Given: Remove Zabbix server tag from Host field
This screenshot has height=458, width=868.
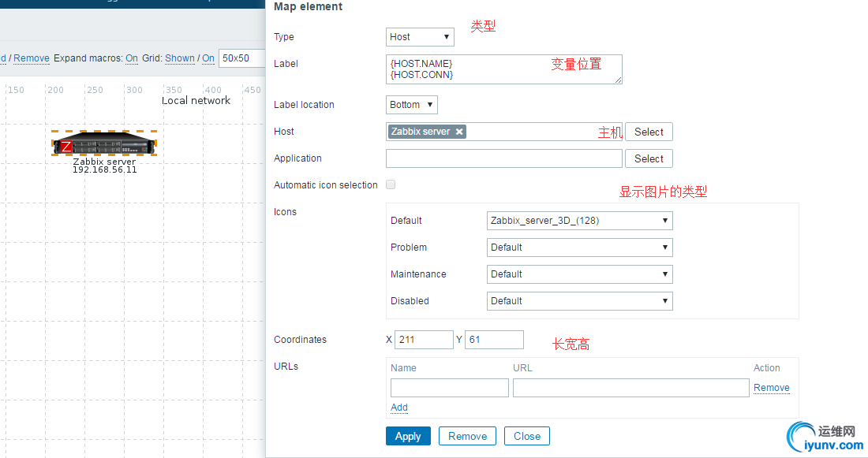Looking at the screenshot, I should pyautogui.click(x=459, y=132).
